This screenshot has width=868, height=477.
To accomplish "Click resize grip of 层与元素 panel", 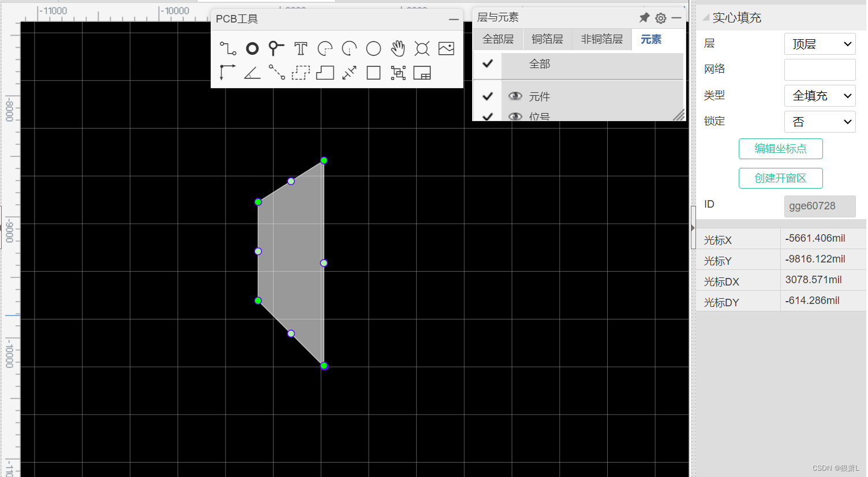I will coord(679,115).
